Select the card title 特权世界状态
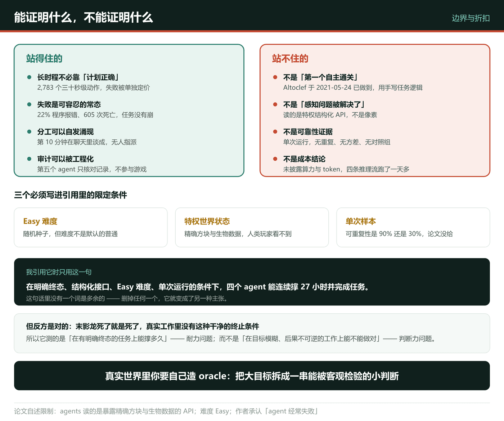 207,221
